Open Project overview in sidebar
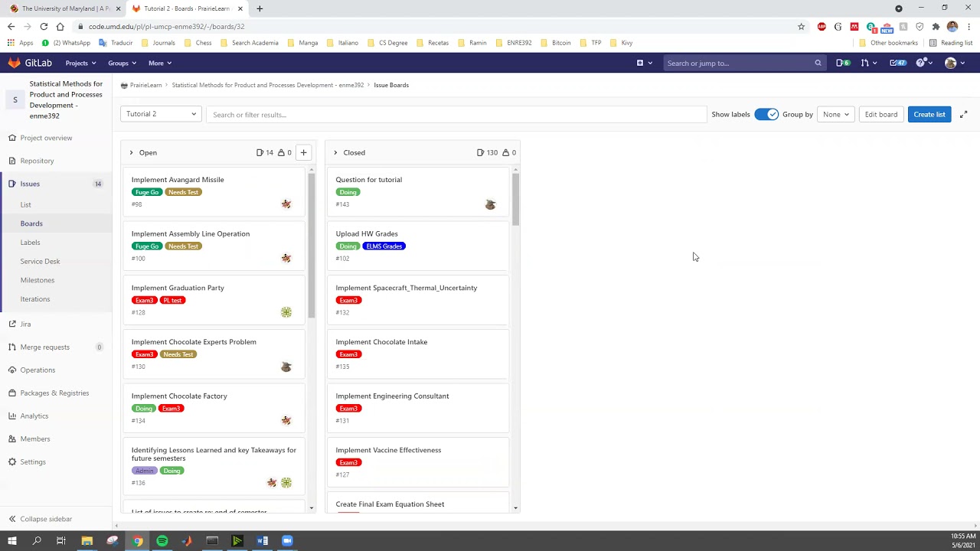The image size is (980, 551). point(46,138)
